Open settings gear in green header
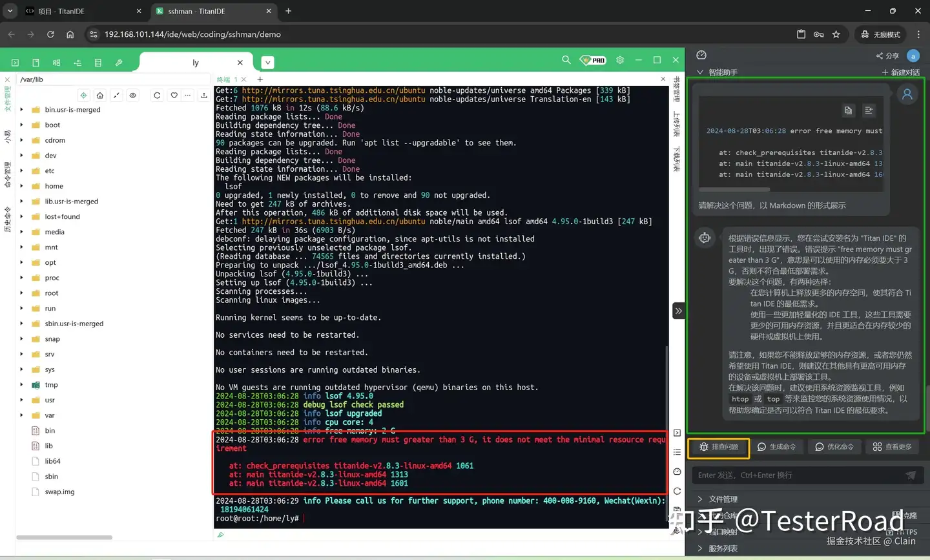This screenshot has height=560, width=930. click(x=620, y=59)
